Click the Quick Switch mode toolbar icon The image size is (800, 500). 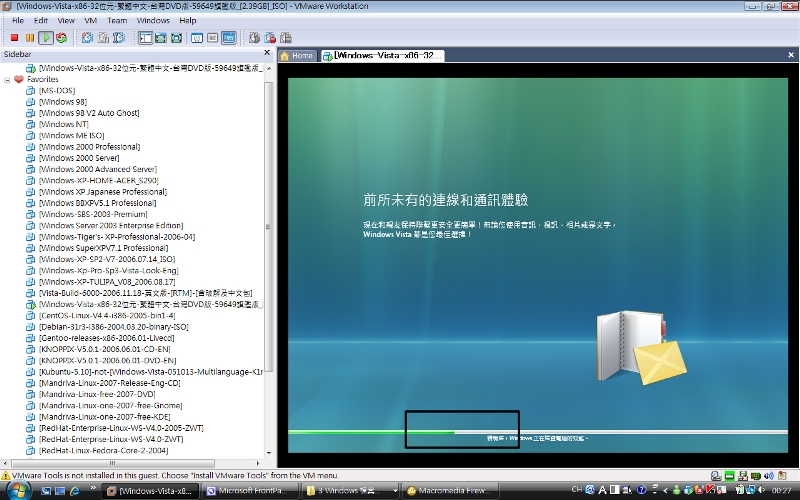tap(161, 38)
